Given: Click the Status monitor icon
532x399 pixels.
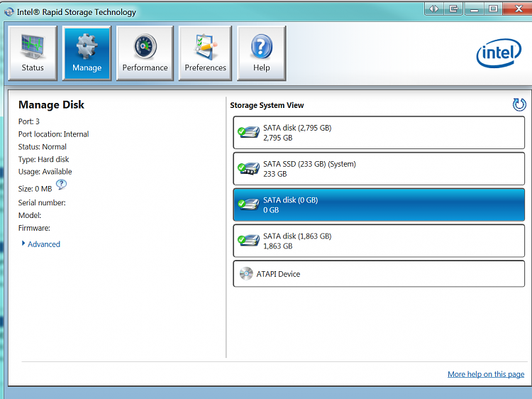Looking at the screenshot, I should tap(33, 46).
